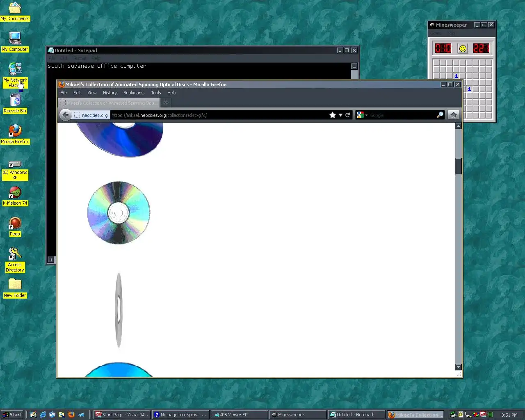Open the View menu in Firefox
The height and width of the screenshot is (420, 525).
pos(92,93)
